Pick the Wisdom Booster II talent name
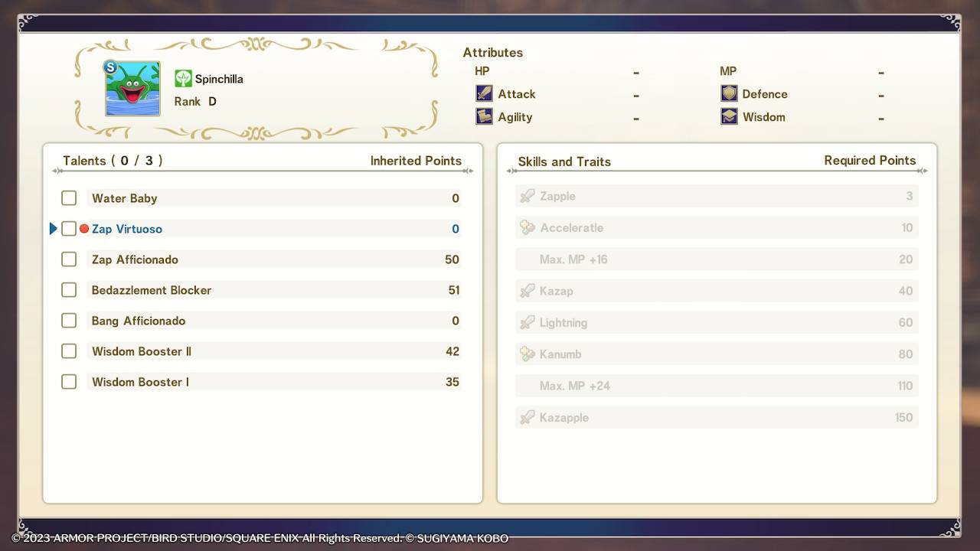This screenshot has width=980, height=551. pos(142,351)
